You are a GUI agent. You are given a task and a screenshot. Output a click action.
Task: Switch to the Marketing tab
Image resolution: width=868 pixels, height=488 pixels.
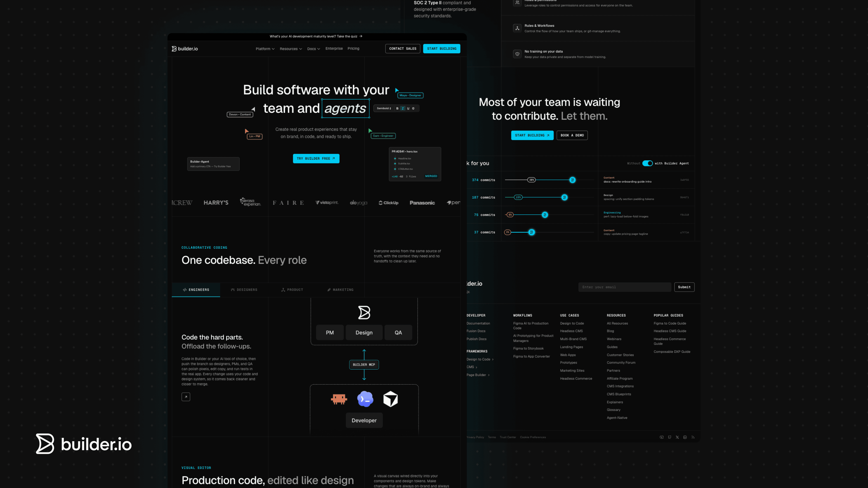(x=340, y=290)
